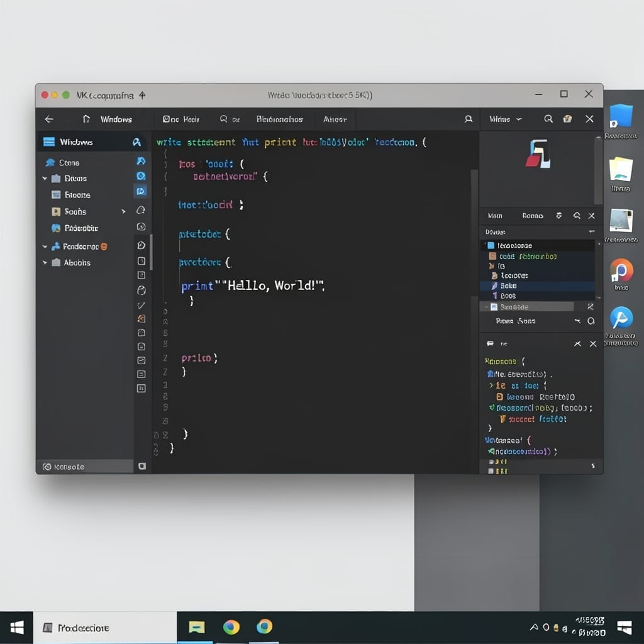Select the Roorores row in the Dovns list

(537, 275)
